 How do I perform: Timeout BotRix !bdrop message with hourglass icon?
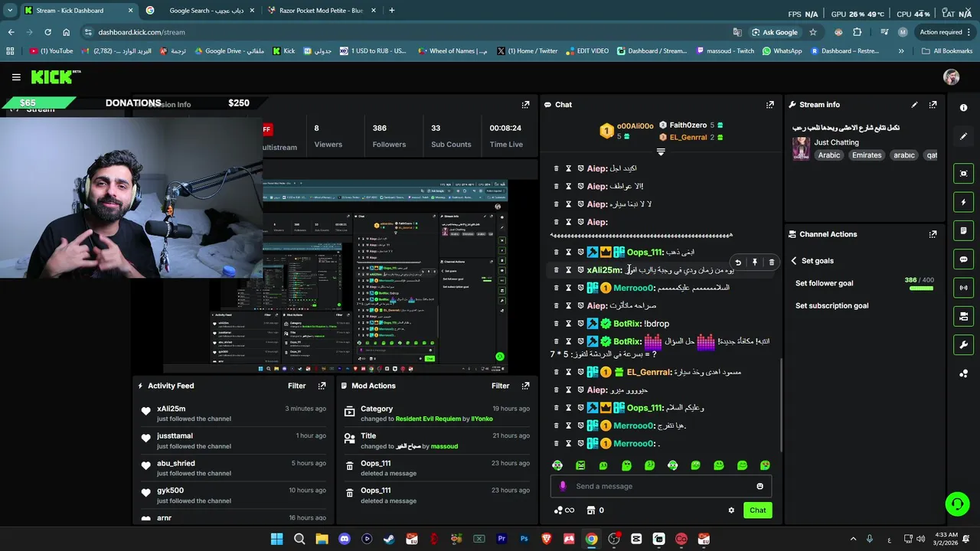pyautogui.click(x=568, y=324)
